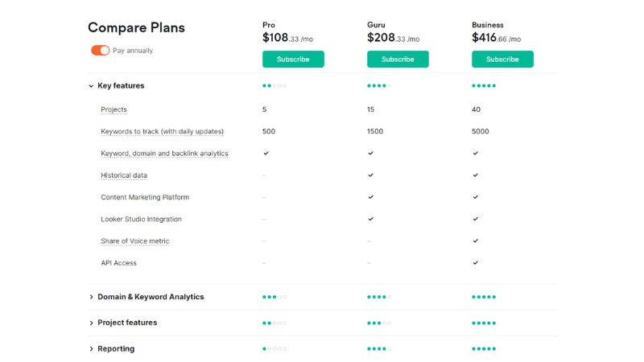
Task: Subscribe to the Pro plan
Action: point(293,59)
